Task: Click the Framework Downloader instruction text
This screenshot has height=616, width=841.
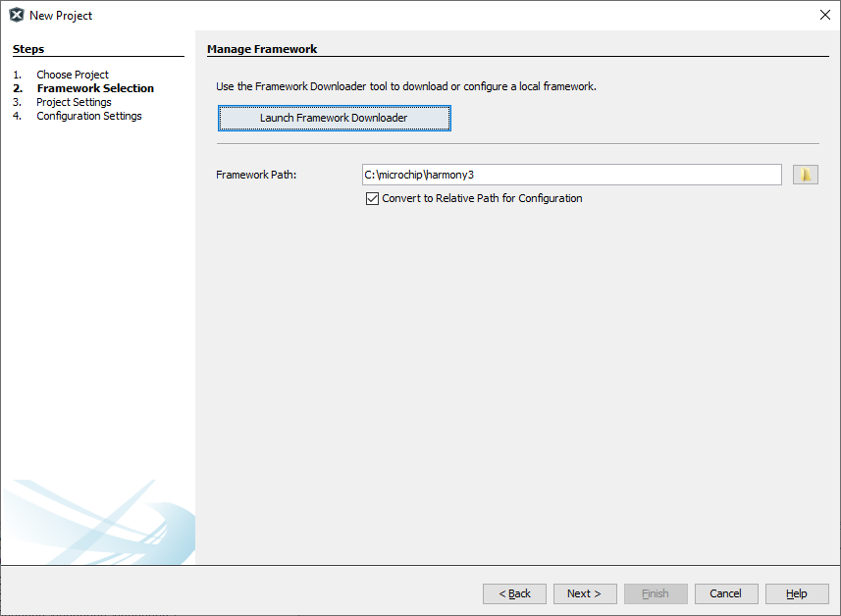Action: pyautogui.click(x=406, y=86)
